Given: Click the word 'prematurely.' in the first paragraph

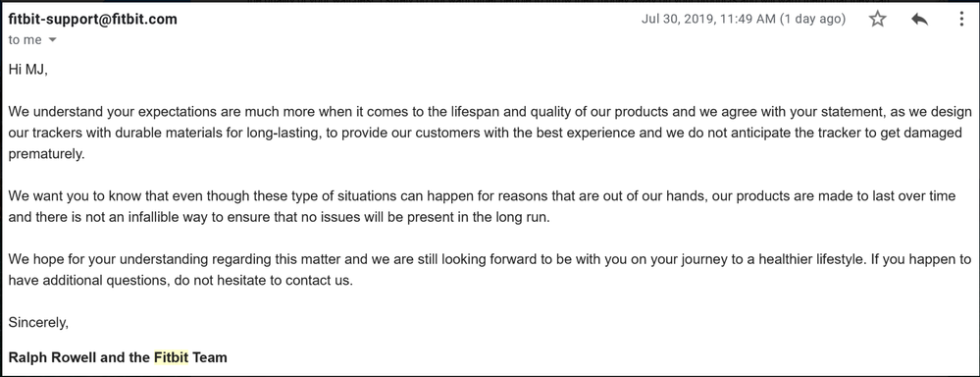Looking at the screenshot, I should click(46, 154).
